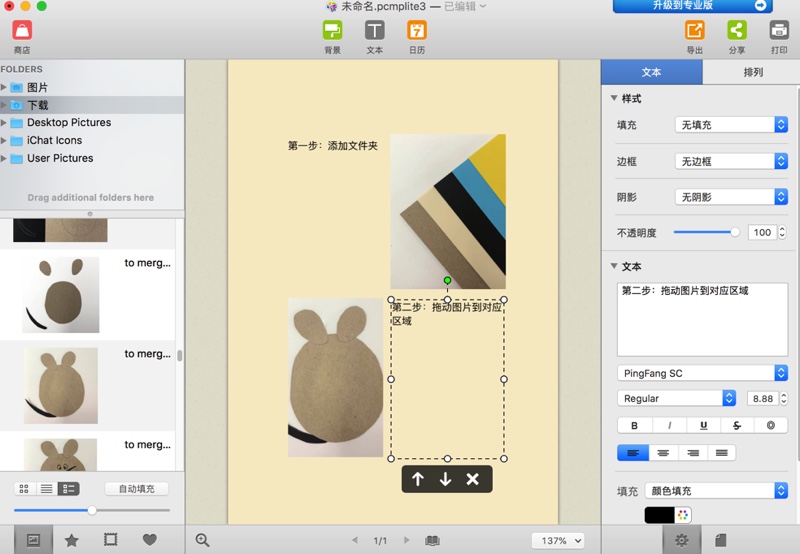The height and width of the screenshot is (554, 800).
Task: Open the color picker wheel icon
Action: (x=683, y=515)
